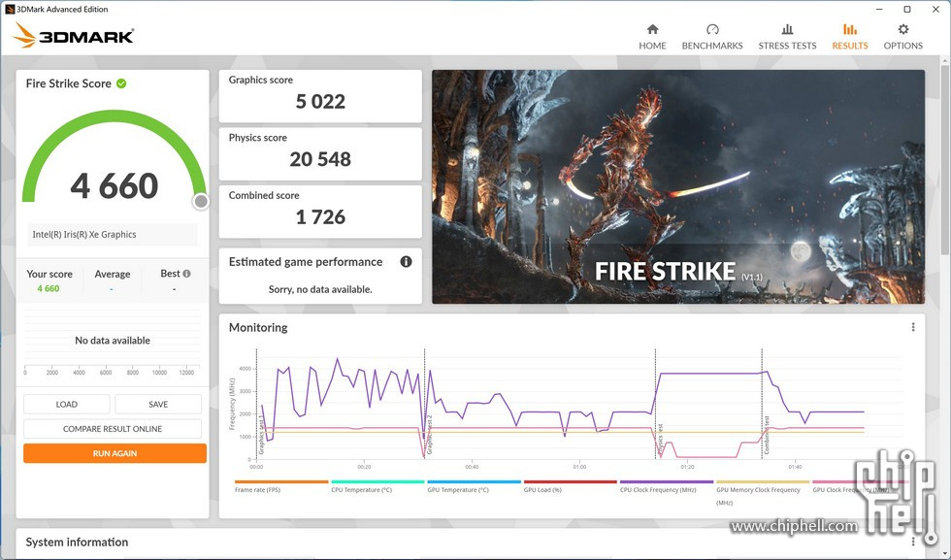The image size is (951, 560).
Task: Click the Monitoring heading
Action: (x=258, y=328)
